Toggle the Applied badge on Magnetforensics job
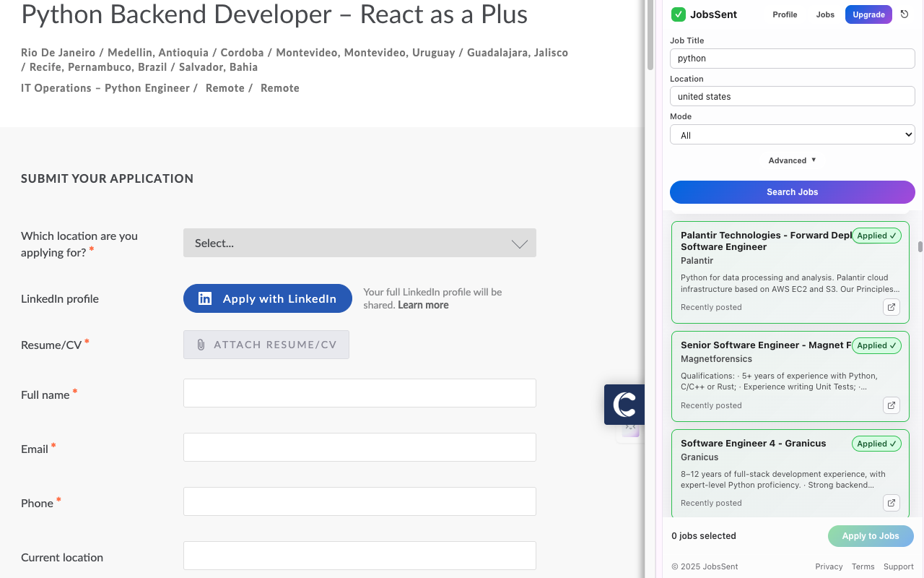Viewport: 924px width, 578px height. click(876, 345)
